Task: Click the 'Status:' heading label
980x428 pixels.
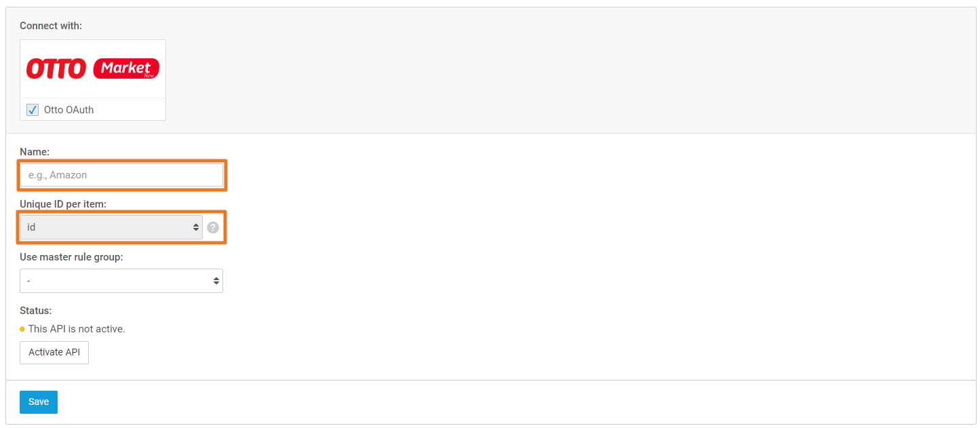Action: [x=36, y=311]
